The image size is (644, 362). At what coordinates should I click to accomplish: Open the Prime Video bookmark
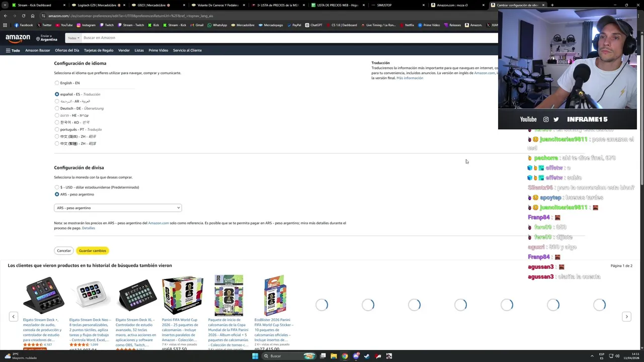pos(429,25)
